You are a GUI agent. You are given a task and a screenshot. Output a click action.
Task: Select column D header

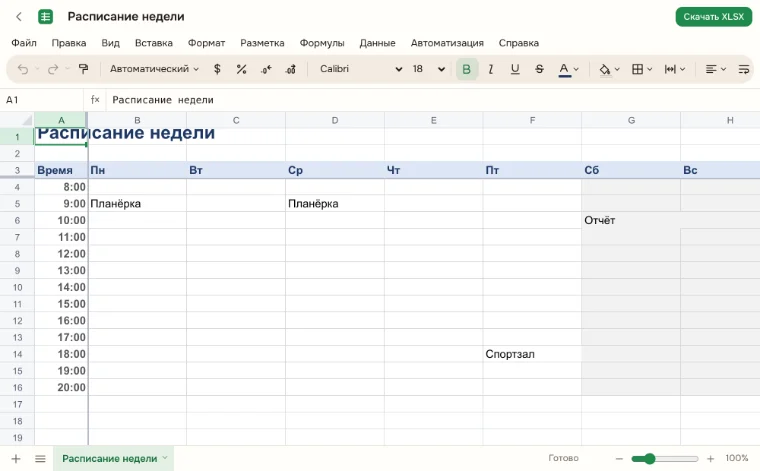(x=334, y=120)
